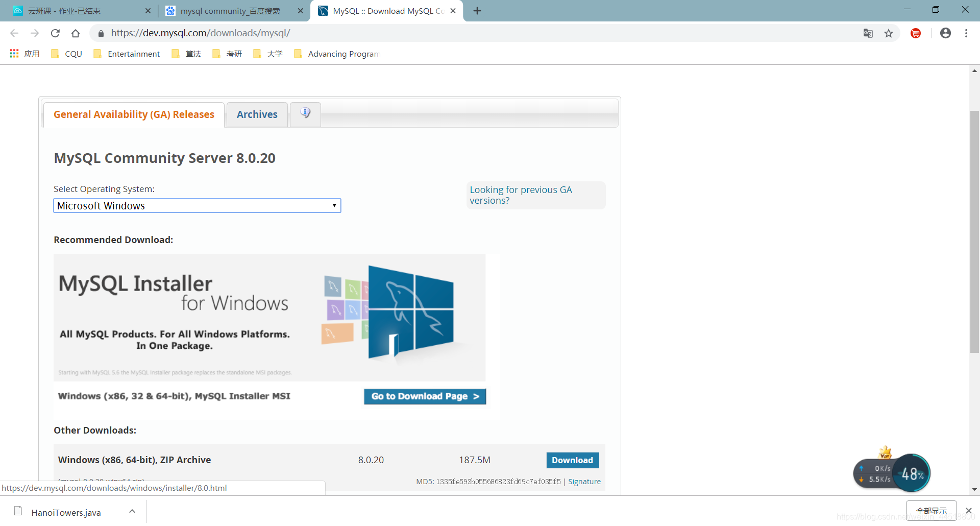Click the site lock security icon

click(101, 33)
